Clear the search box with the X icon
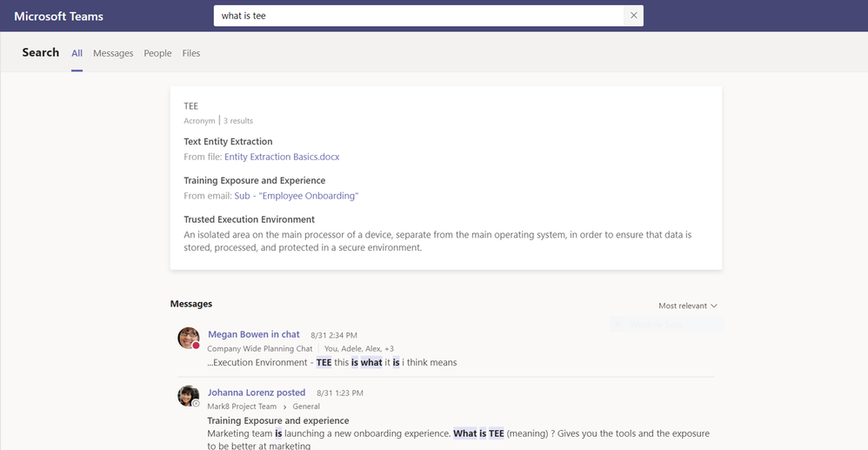The image size is (868, 450). pos(633,16)
